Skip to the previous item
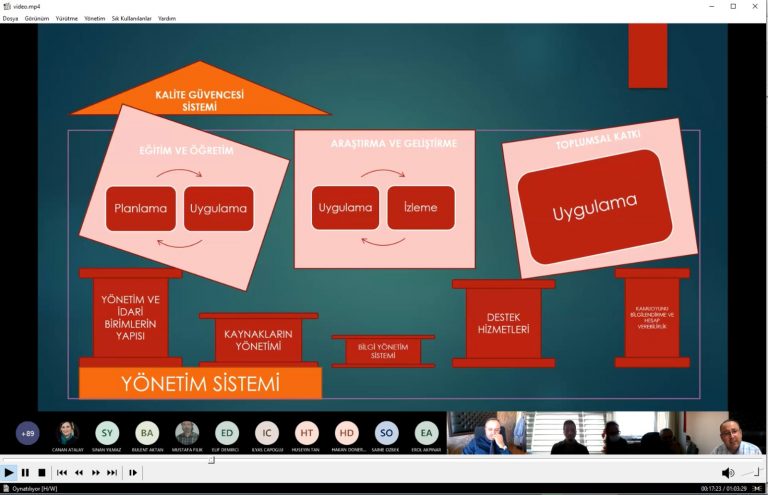Viewport: 768px width, 495px height. 62,472
